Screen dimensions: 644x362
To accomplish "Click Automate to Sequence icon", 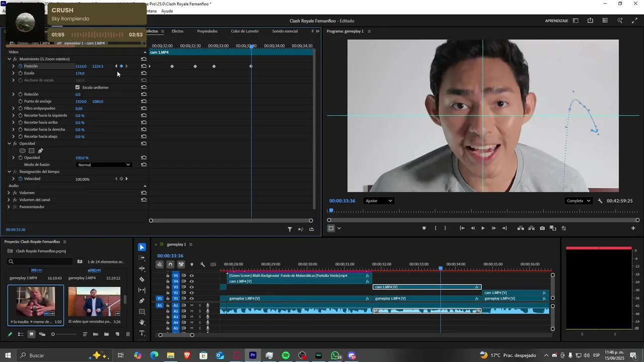I will click(x=96, y=334).
